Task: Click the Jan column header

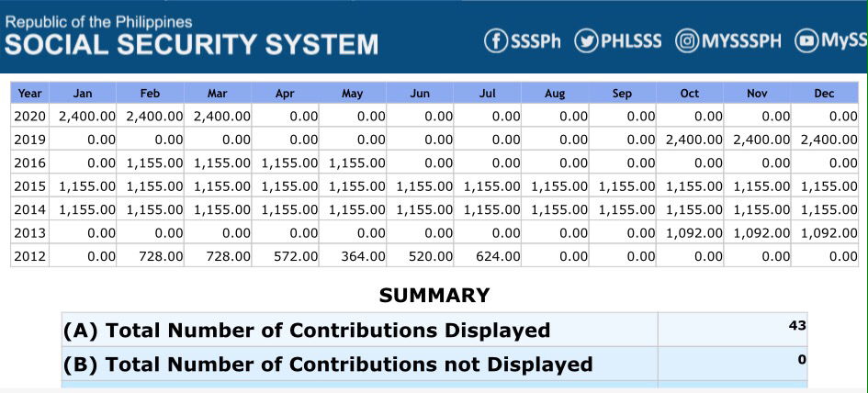Action: click(83, 94)
